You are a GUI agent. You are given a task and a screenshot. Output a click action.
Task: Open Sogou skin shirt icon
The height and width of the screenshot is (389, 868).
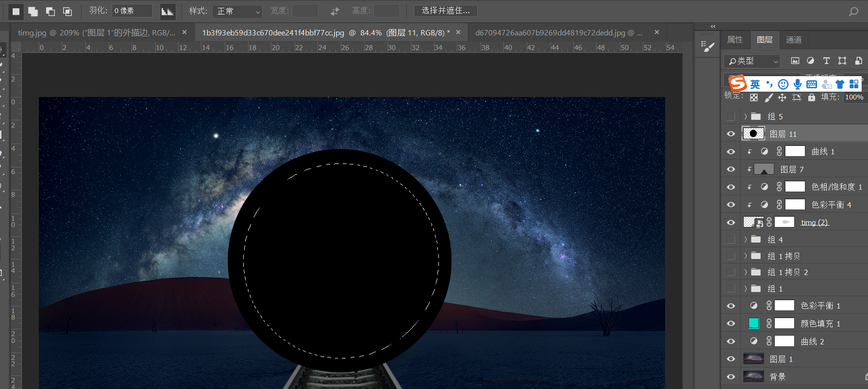(840, 84)
